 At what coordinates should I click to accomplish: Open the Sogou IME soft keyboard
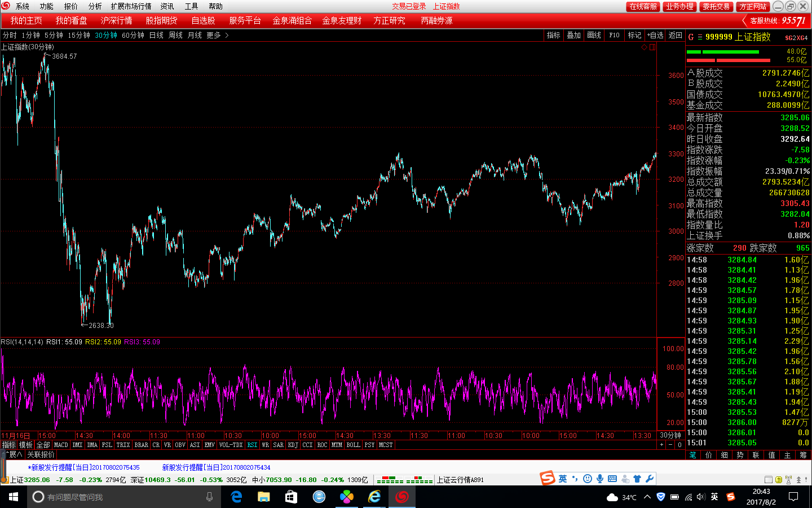pos(612,479)
